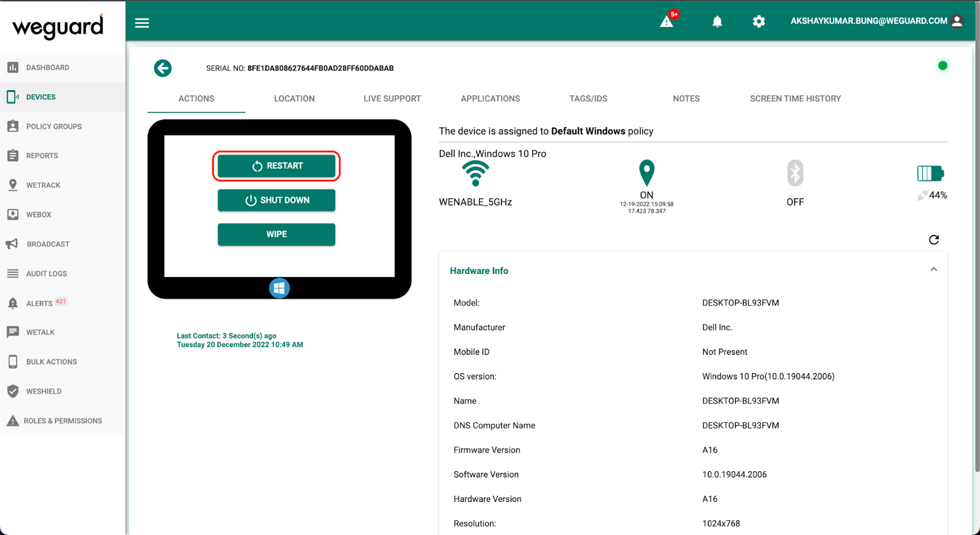The image size is (980, 535).
Task: Click the Bluetooth OFF status text
Action: pyautogui.click(x=795, y=202)
